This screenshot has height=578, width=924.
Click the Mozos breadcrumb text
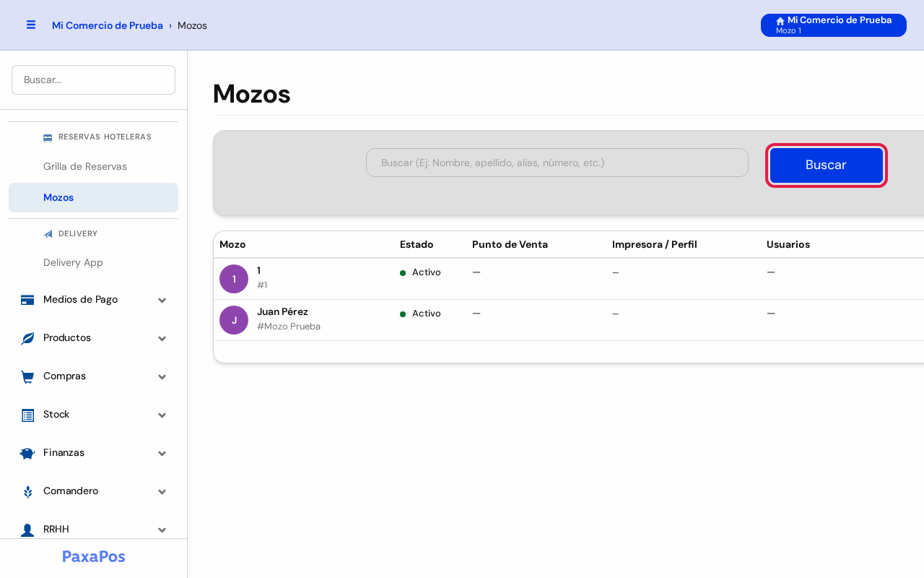click(192, 25)
